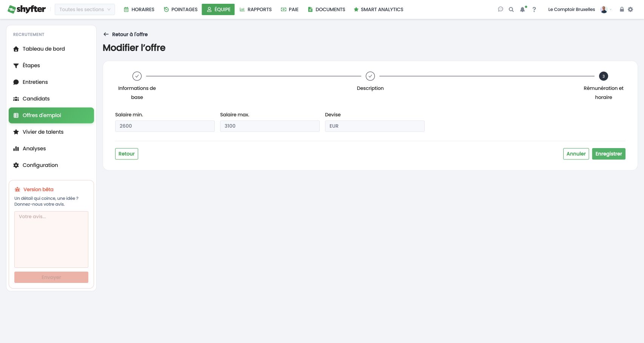Open settings gear in top bar
Screen dimensions: 644x343
[x=630, y=9]
